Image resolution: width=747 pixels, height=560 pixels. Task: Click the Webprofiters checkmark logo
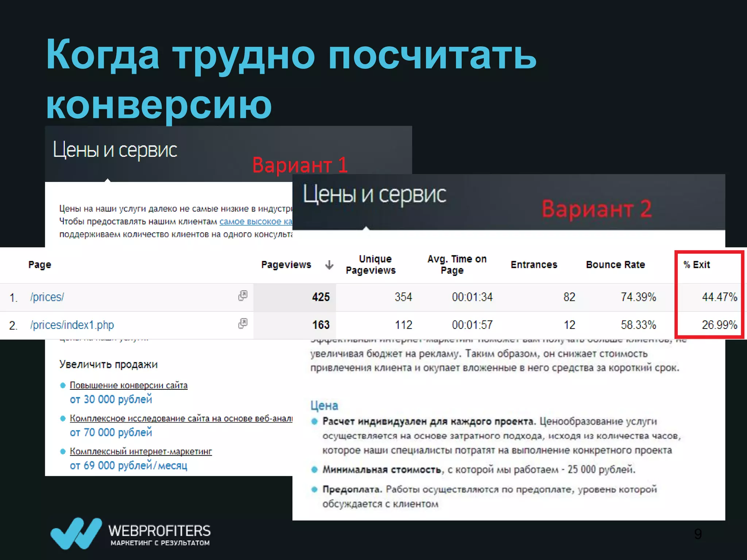point(76,533)
